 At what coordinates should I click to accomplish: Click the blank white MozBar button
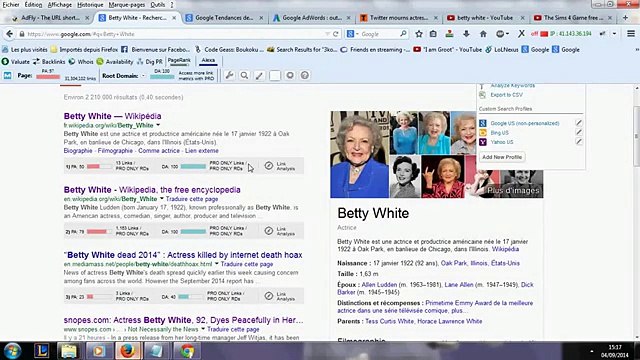(275, 76)
